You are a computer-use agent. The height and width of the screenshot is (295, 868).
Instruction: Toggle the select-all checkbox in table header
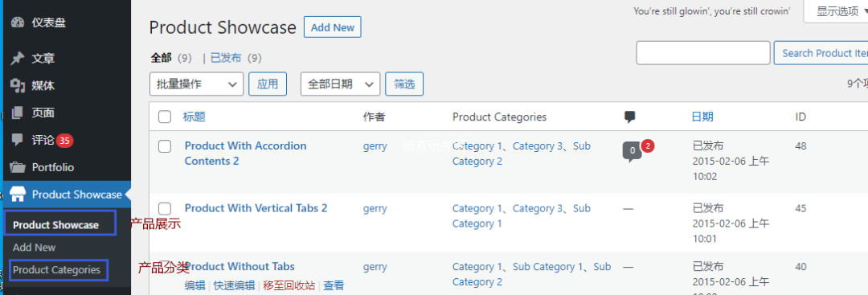click(x=165, y=117)
